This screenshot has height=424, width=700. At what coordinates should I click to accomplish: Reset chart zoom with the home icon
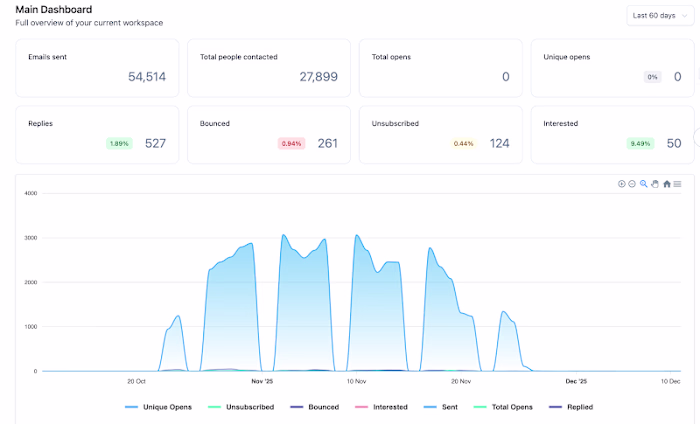pos(667,184)
